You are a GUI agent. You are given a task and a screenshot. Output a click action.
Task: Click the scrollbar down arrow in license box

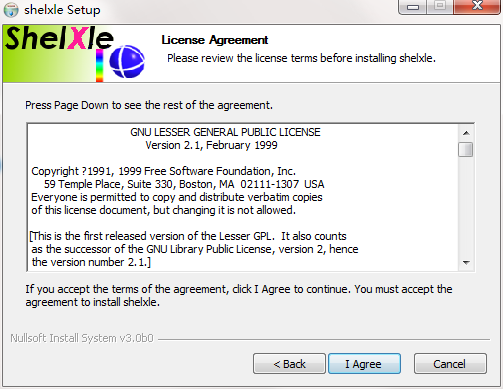[466, 263]
